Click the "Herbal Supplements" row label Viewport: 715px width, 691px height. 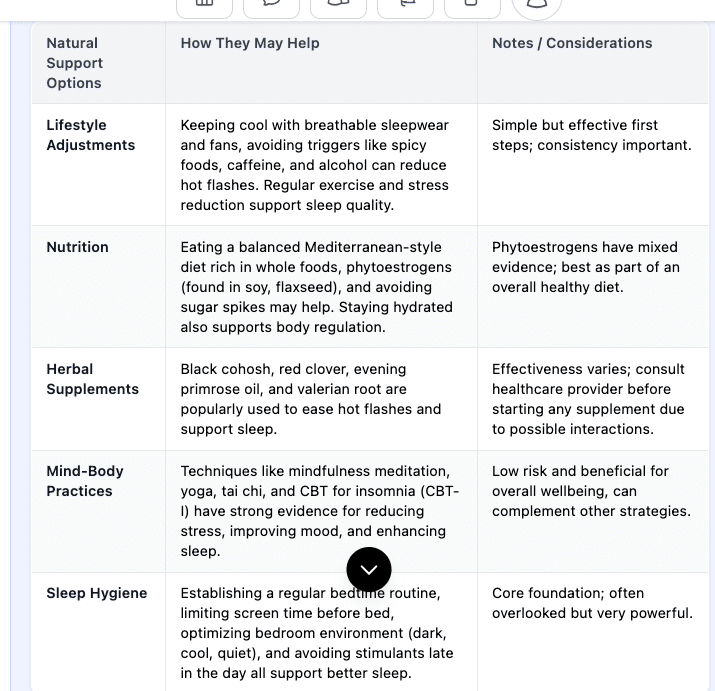click(92, 379)
